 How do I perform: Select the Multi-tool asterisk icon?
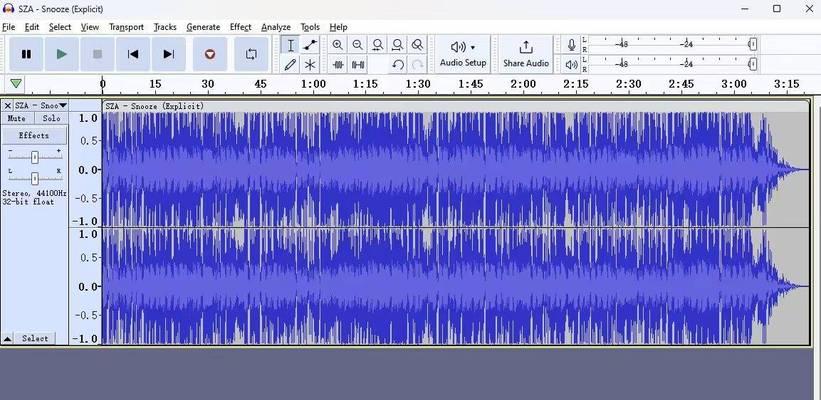coord(310,64)
